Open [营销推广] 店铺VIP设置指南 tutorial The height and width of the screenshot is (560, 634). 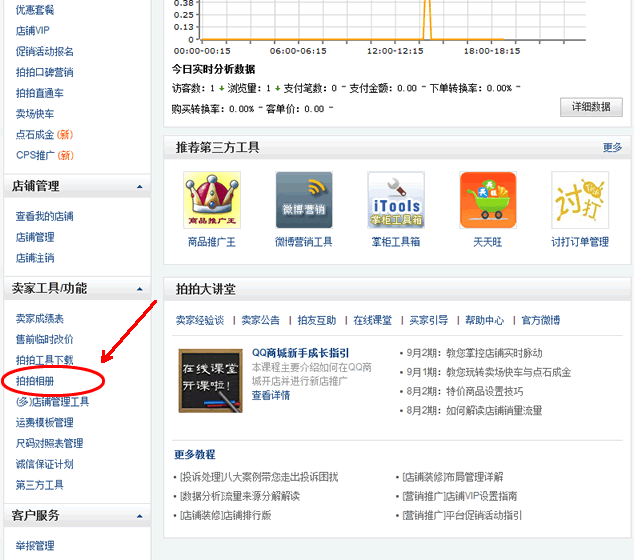(459, 496)
